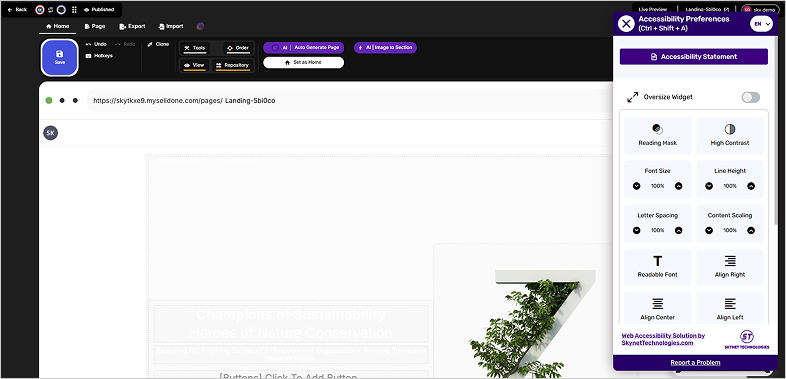Increase Font Size with the up arrow

(x=678, y=186)
